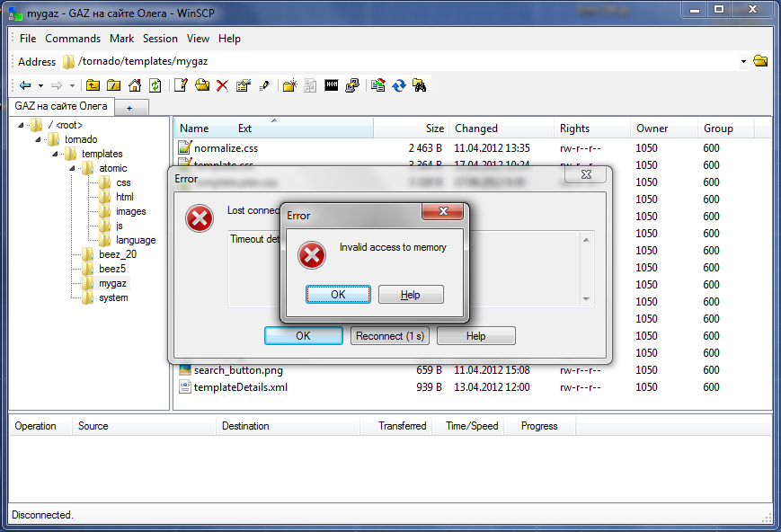781x532 pixels.
Task: Collapse the atomic folder in tree
Action: click(x=71, y=168)
